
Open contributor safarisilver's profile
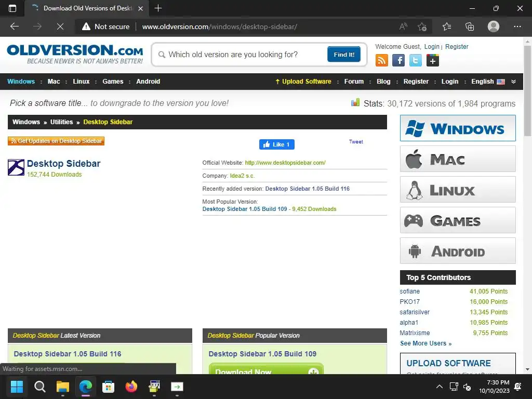[414, 312]
